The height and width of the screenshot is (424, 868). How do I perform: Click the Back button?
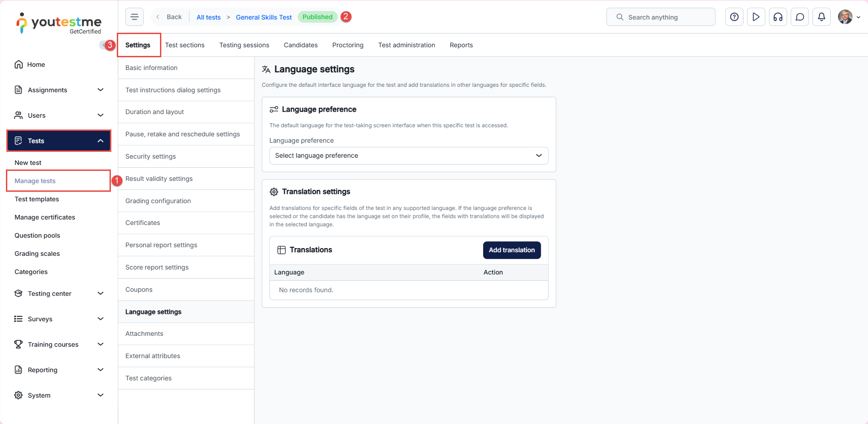pyautogui.click(x=170, y=17)
